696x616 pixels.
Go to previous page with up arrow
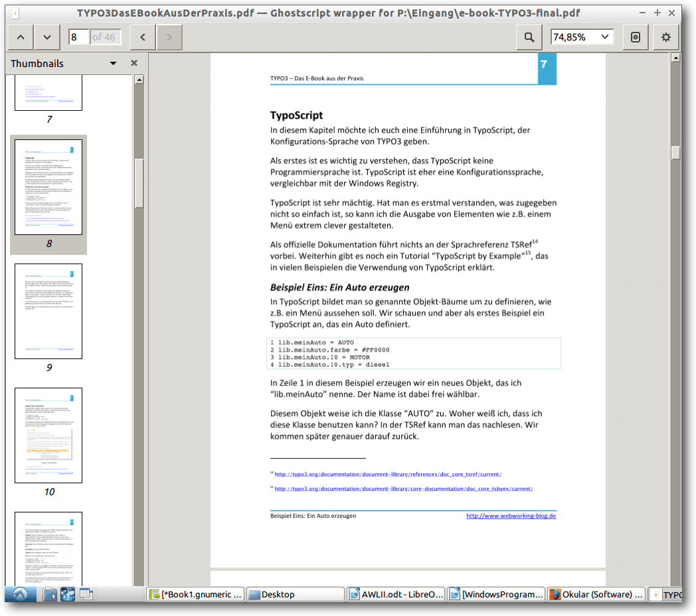21,37
